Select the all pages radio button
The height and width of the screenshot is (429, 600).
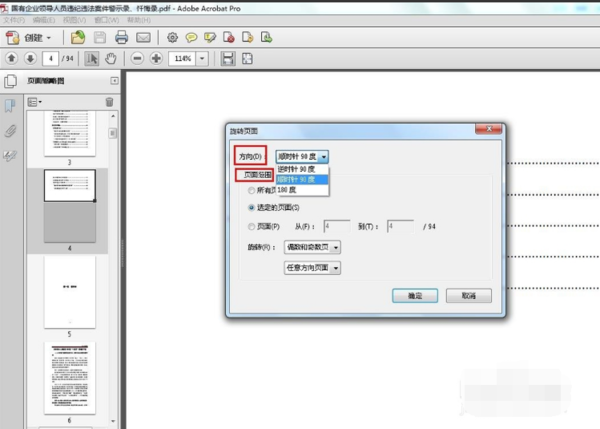tap(251, 190)
